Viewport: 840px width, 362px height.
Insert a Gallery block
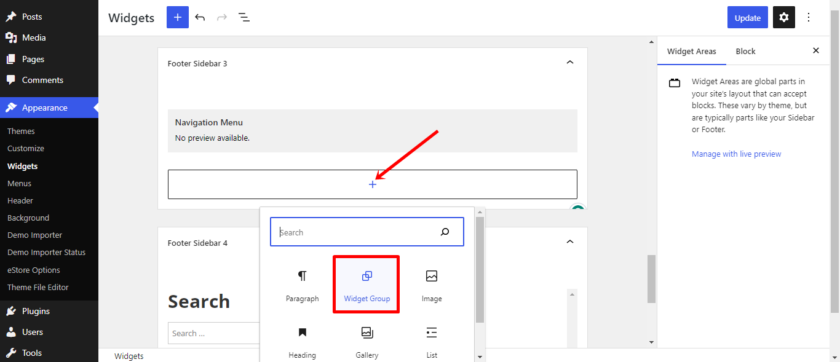coord(367,342)
